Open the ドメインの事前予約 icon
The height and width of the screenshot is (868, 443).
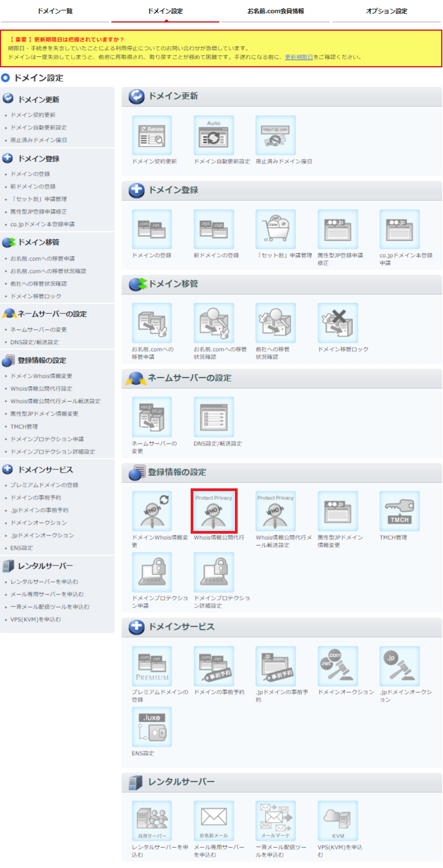[x=214, y=666]
